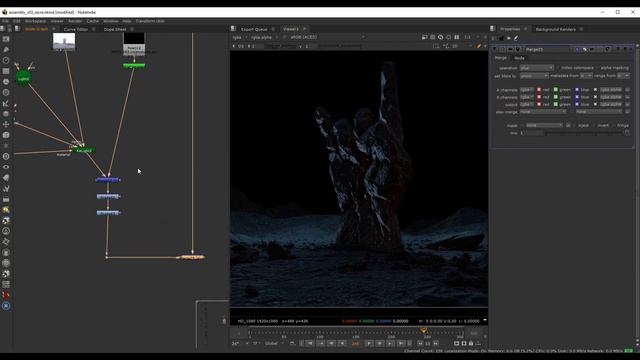Switch to the Background Renders tab
The image size is (640, 360).
556,29
